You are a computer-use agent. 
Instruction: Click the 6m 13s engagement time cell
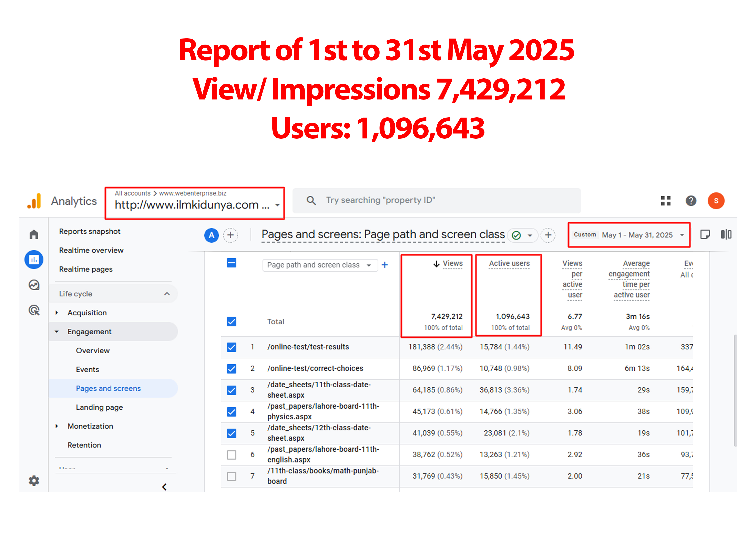click(637, 368)
